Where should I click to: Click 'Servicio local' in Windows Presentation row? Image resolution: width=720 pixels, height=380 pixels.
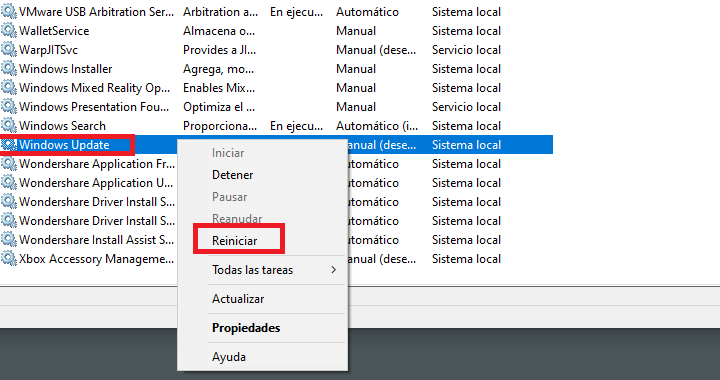[466, 106]
